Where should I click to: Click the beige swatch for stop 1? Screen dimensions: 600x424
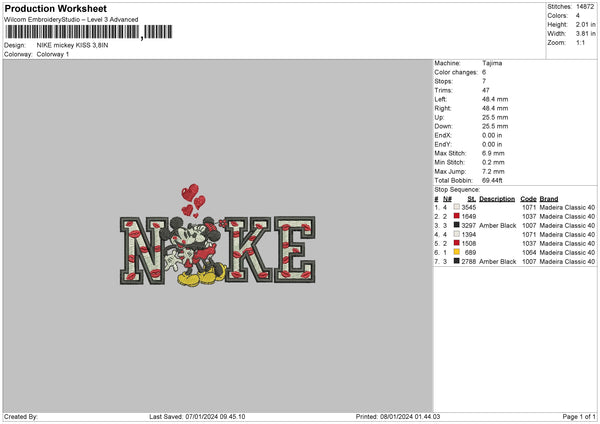[457, 207]
